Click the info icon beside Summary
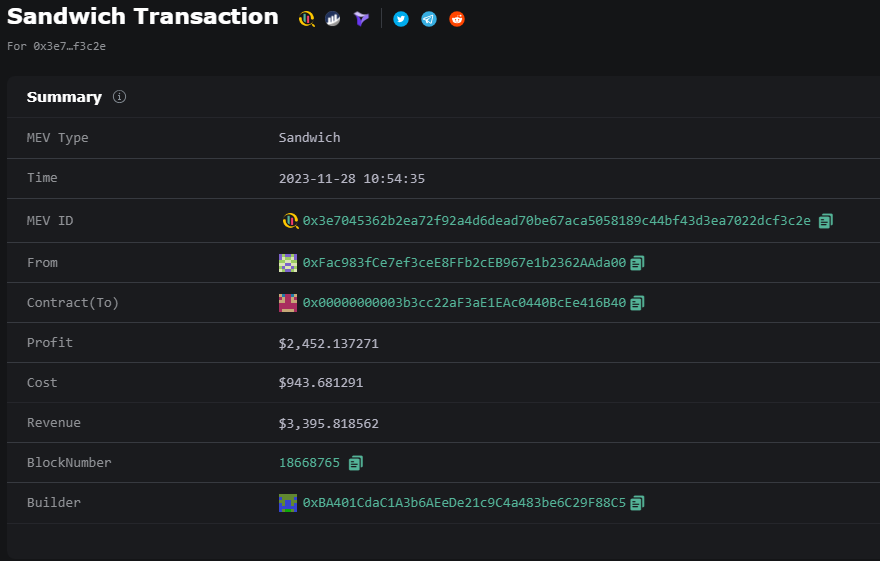This screenshot has width=880, height=561. [120, 97]
